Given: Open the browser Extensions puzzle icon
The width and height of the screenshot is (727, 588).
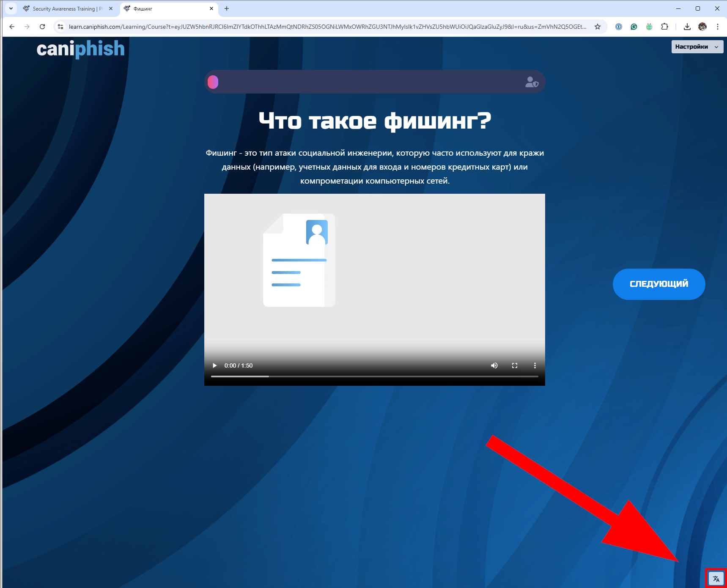Looking at the screenshot, I should coord(664,27).
